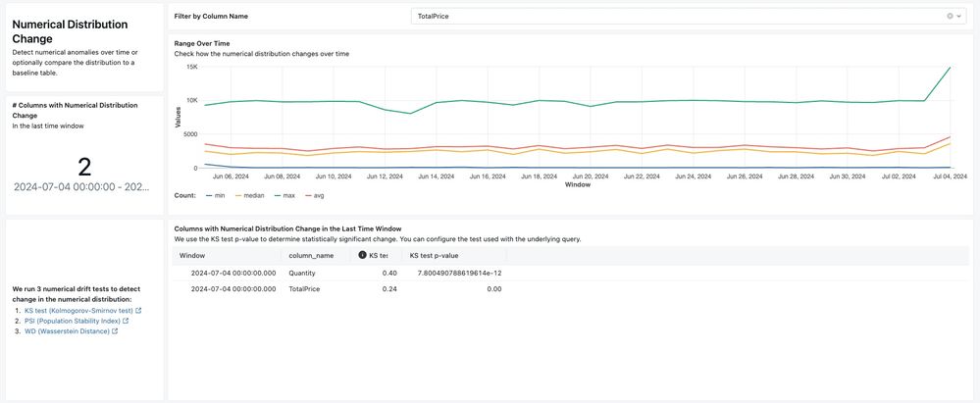
Task: Click the info icon beside KS test header
Action: tap(362, 255)
